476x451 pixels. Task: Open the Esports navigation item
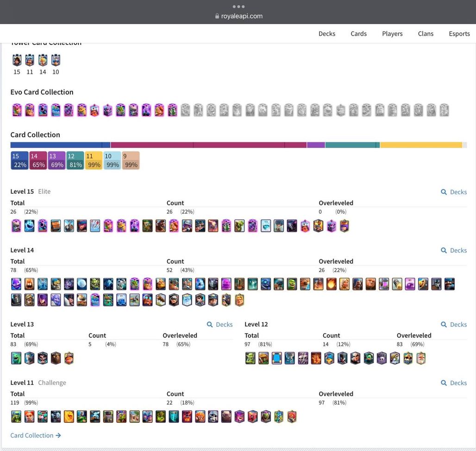(459, 33)
